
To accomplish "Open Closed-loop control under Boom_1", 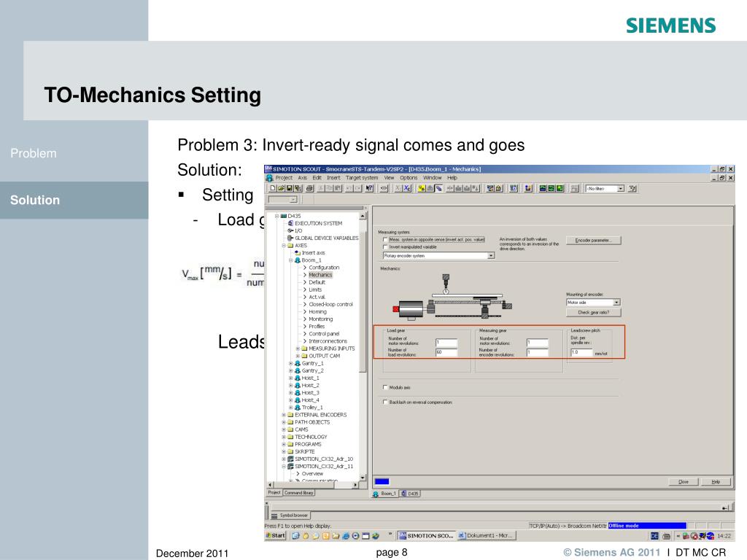I will pos(330,304).
